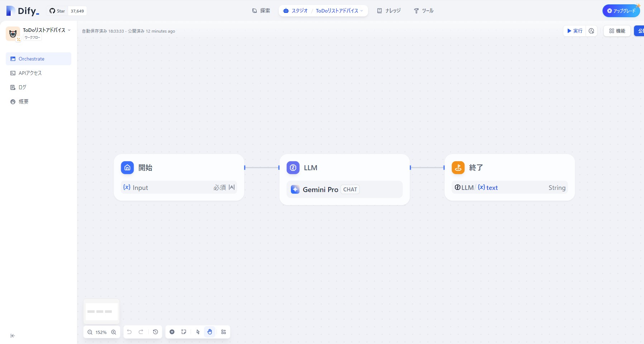Click the 実行 run button
The width and height of the screenshot is (644, 344).
click(x=575, y=31)
